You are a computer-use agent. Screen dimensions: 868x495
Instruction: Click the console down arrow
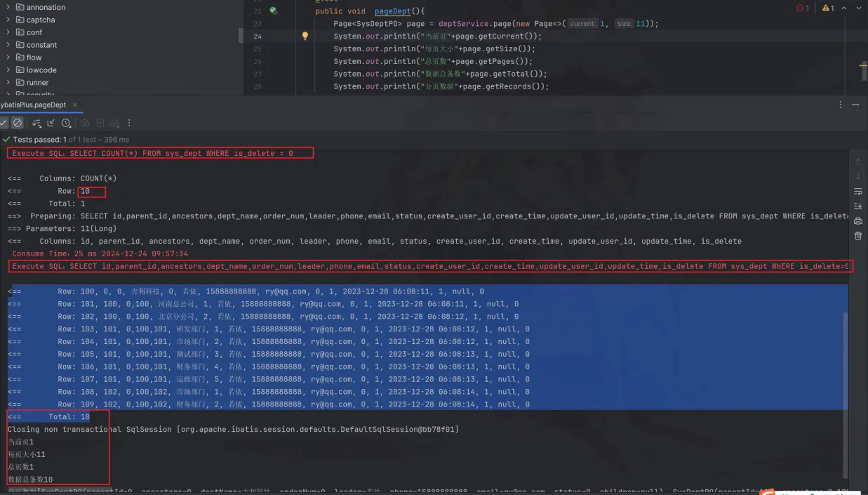857,176
